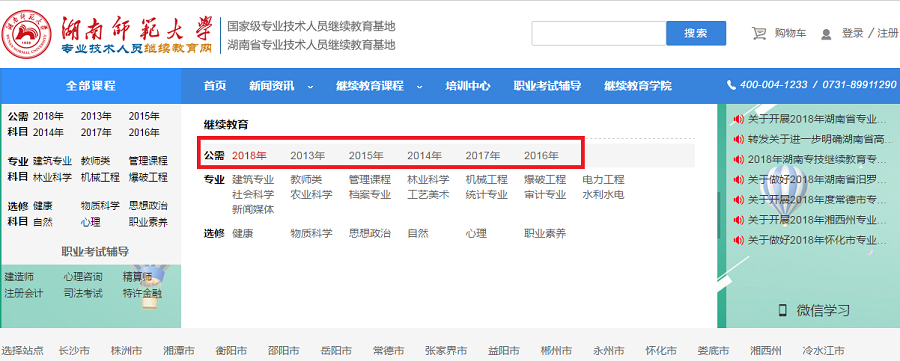This screenshot has width=900, height=361.
Task: Click the phone icon beside 400-004-1233
Action: coord(731,85)
